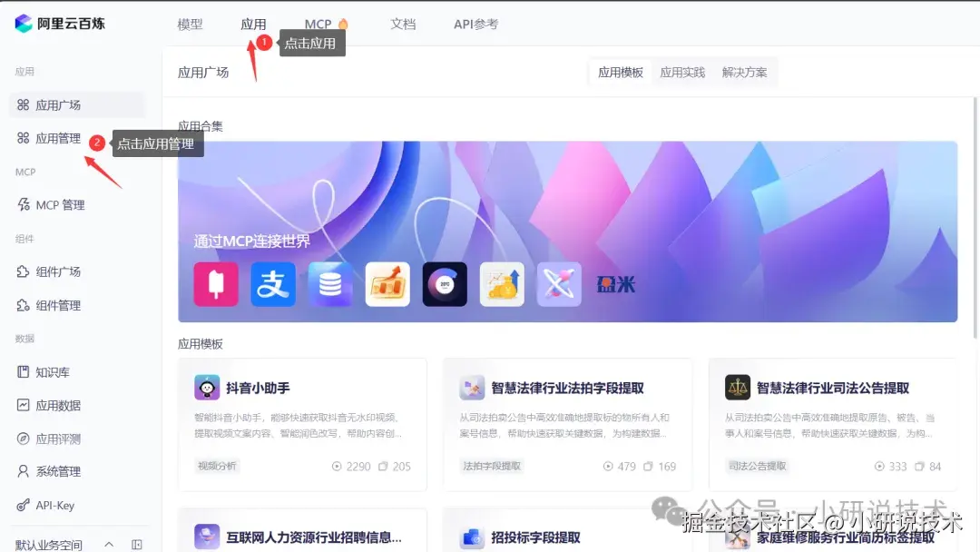
Task: Click the 阿里云百炼 logo icon
Action: point(23,24)
